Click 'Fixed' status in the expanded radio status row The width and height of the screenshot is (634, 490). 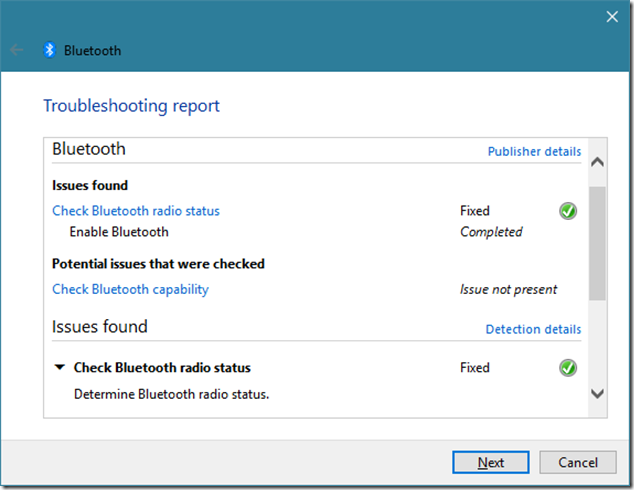tap(475, 368)
